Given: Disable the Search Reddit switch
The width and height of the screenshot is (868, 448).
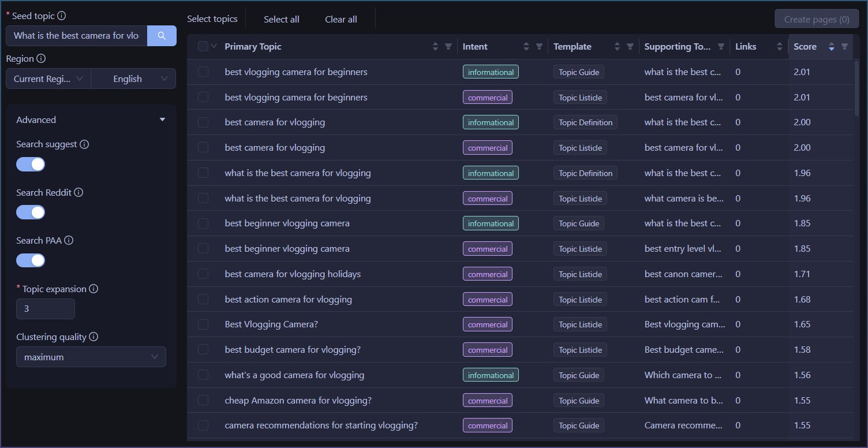Looking at the screenshot, I should (x=31, y=212).
